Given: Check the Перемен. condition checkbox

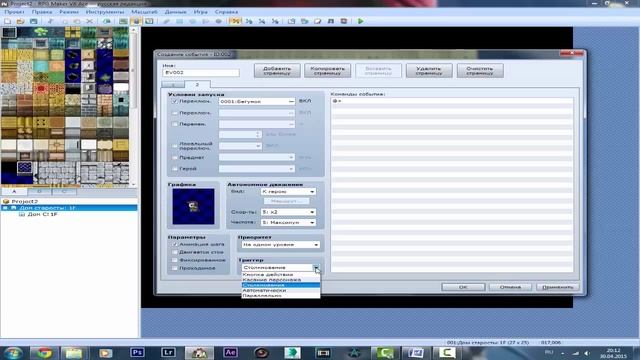Looking at the screenshot, I should pyautogui.click(x=175, y=124).
